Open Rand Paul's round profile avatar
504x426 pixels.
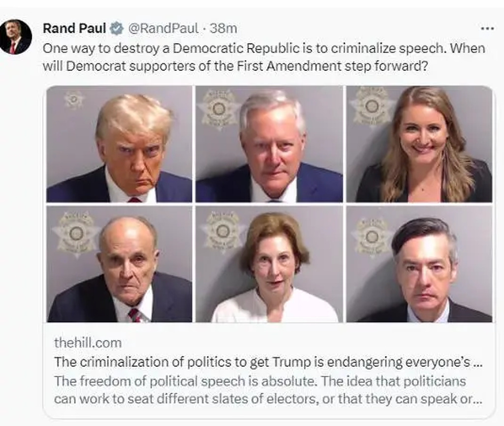[x=15, y=36]
